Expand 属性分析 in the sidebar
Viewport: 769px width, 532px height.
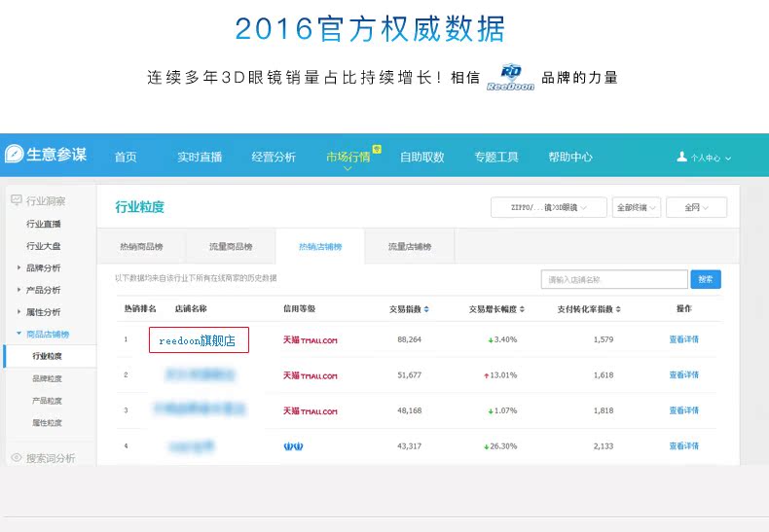19,311
